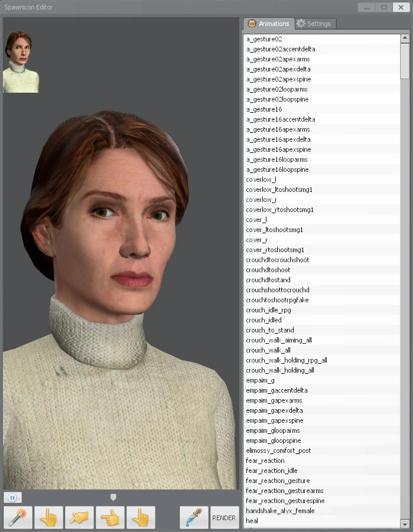The height and width of the screenshot is (532, 413).
Task: Click the animation frame slider handle
Action: coord(113,497)
